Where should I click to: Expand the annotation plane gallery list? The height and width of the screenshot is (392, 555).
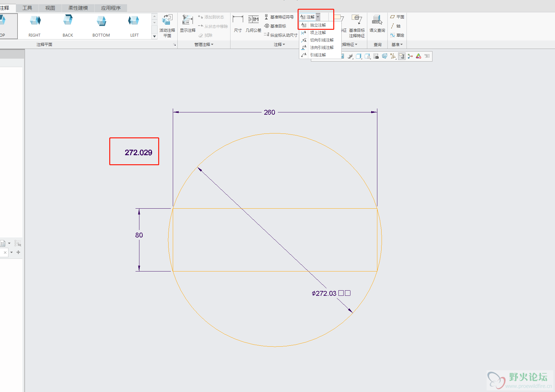click(155, 36)
